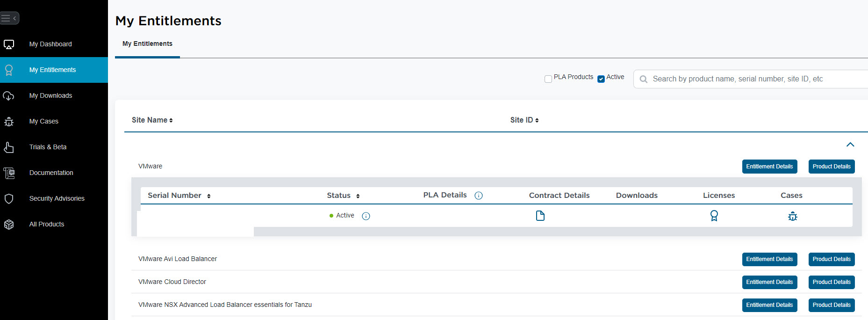Open Entitlement Details for VMware Avi Load Balancer
Image resolution: width=868 pixels, height=320 pixels.
(x=769, y=259)
